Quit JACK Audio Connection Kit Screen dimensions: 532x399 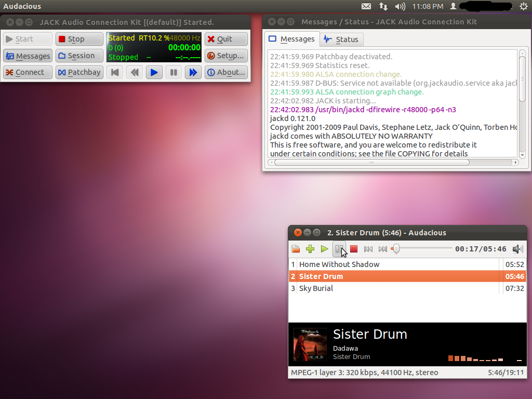pos(226,39)
